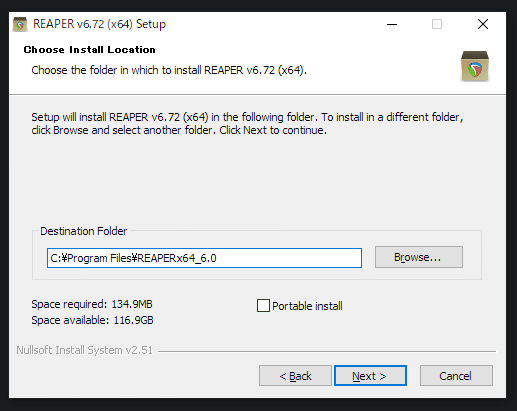This screenshot has height=411, width=517.
Task: Click the REAPER installer icon in title bar
Action: coord(20,24)
